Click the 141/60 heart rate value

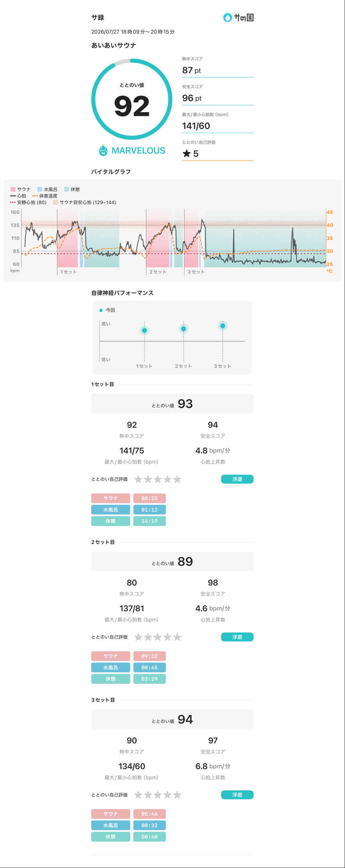(x=196, y=126)
